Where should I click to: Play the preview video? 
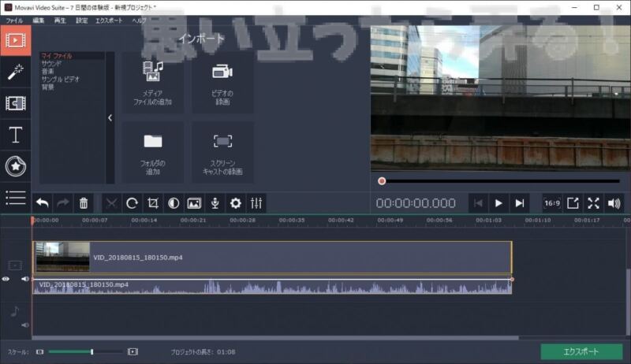click(x=498, y=203)
